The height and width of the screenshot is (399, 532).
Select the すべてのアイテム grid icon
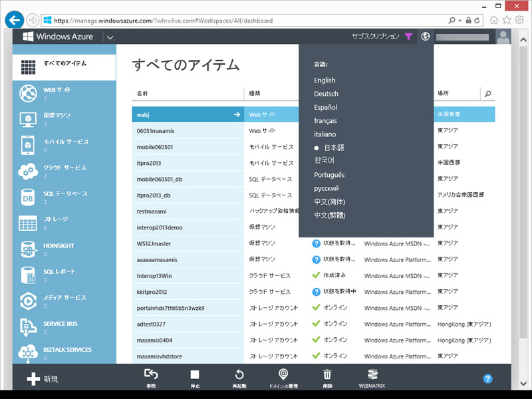28,67
